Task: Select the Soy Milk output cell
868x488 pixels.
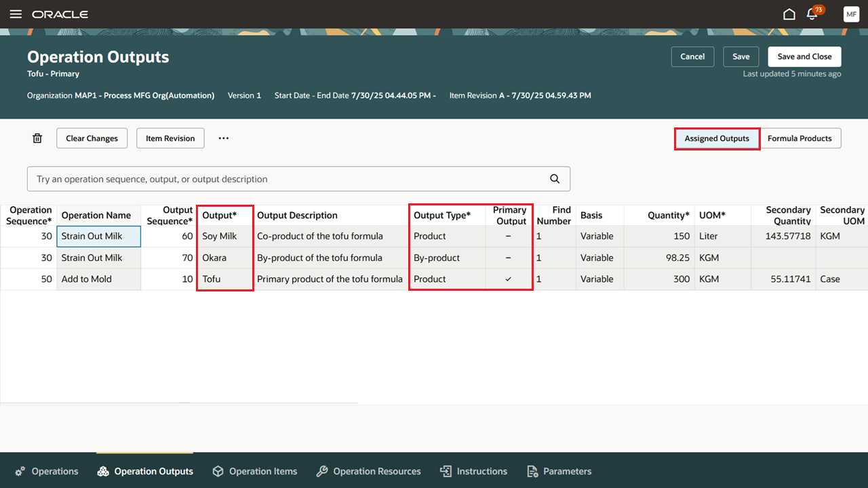Action: click(225, 237)
